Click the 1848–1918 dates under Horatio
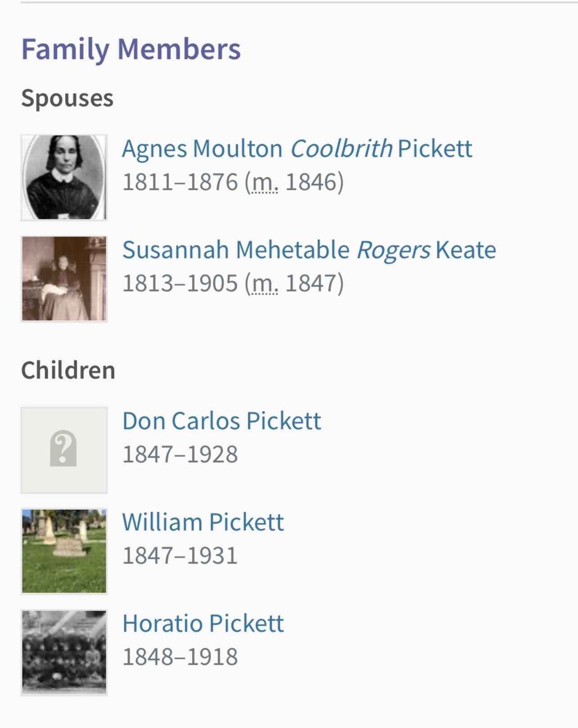 click(180, 657)
